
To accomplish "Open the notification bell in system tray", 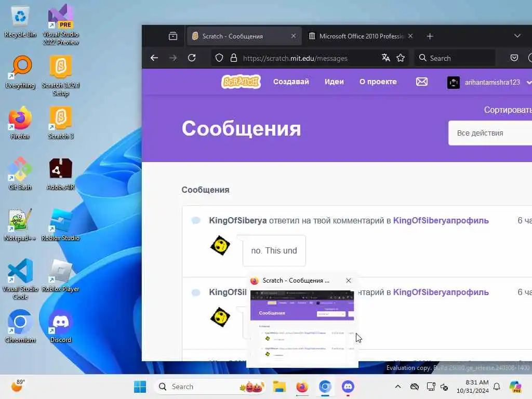I will [497, 387].
